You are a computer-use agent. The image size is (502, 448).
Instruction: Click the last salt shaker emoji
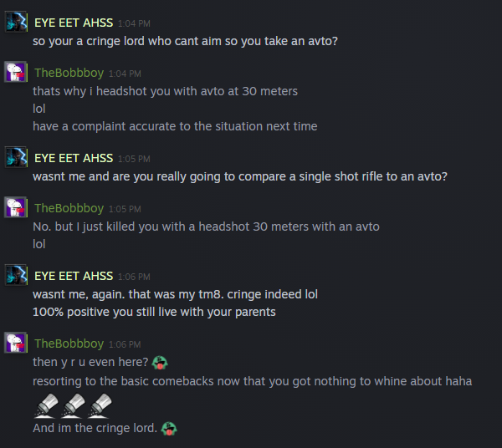[x=100, y=405]
